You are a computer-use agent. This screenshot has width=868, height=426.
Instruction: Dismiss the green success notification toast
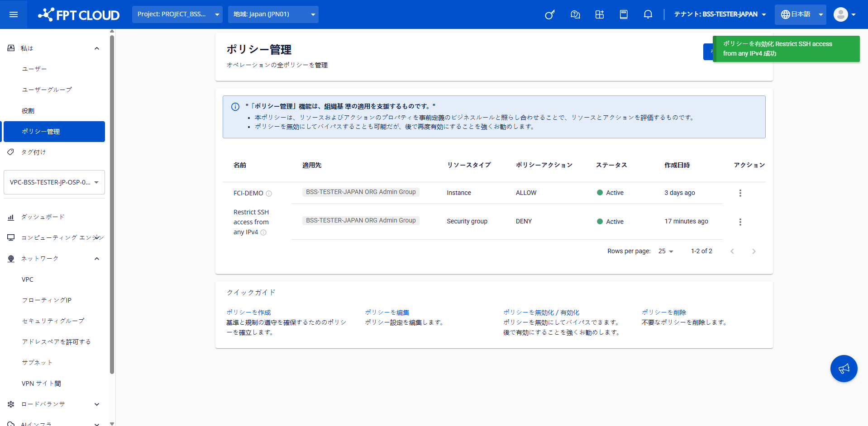click(786, 49)
